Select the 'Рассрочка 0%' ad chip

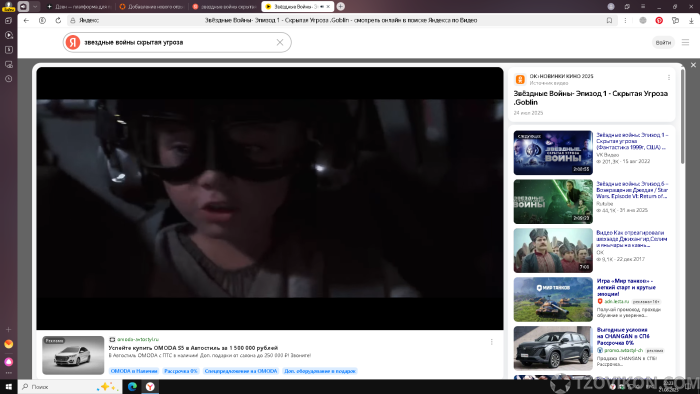181,371
